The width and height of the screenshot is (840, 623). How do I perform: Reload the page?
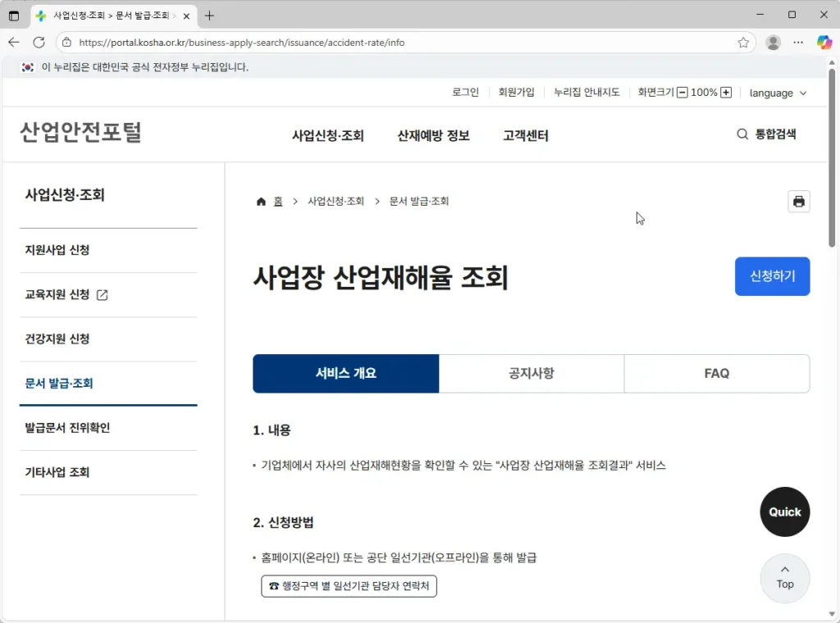[x=38, y=42]
